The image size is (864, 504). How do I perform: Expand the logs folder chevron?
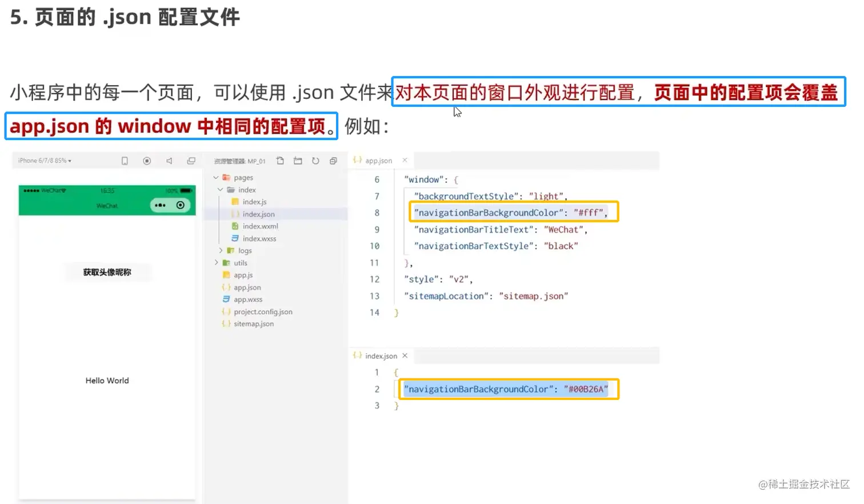(x=221, y=250)
